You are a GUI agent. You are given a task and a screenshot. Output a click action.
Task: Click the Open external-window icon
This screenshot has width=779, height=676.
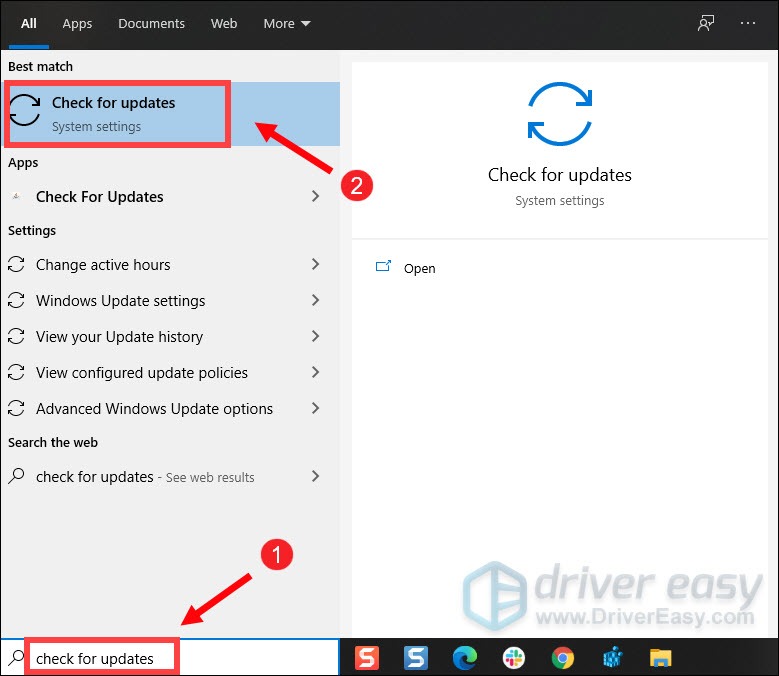pyautogui.click(x=383, y=266)
